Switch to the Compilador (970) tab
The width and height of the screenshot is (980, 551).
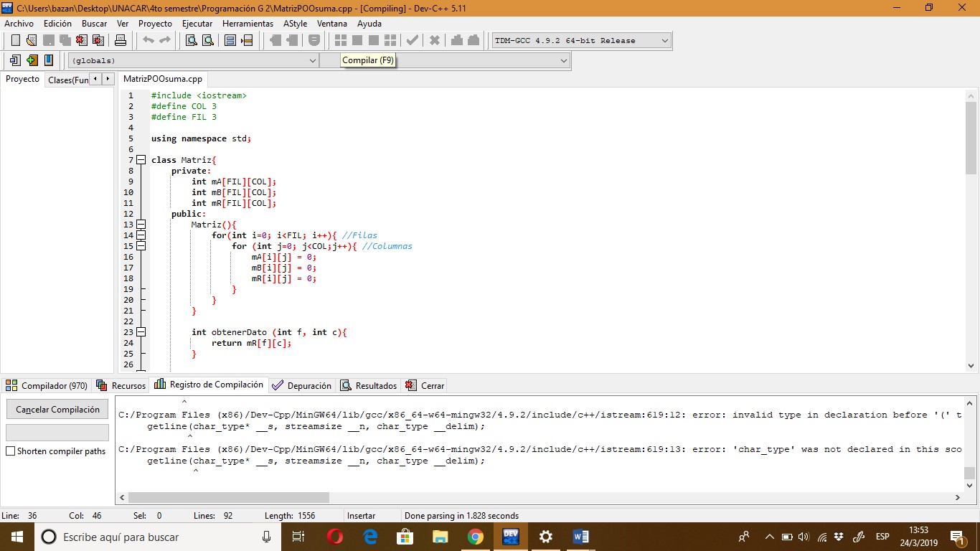point(47,385)
